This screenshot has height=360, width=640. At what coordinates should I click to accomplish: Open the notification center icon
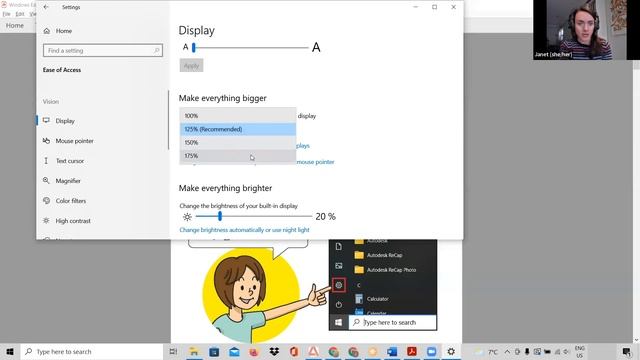pyautogui.click(x=627, y=351)
